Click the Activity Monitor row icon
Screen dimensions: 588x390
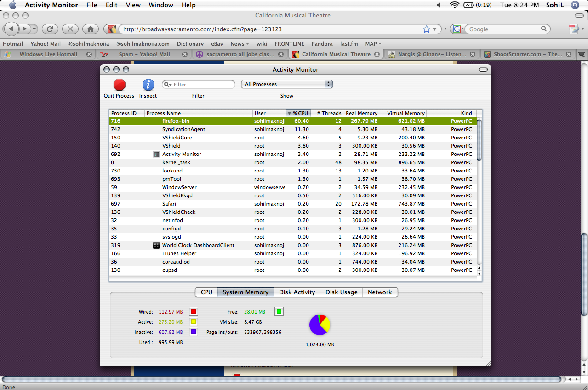click(x=156, y=155)
